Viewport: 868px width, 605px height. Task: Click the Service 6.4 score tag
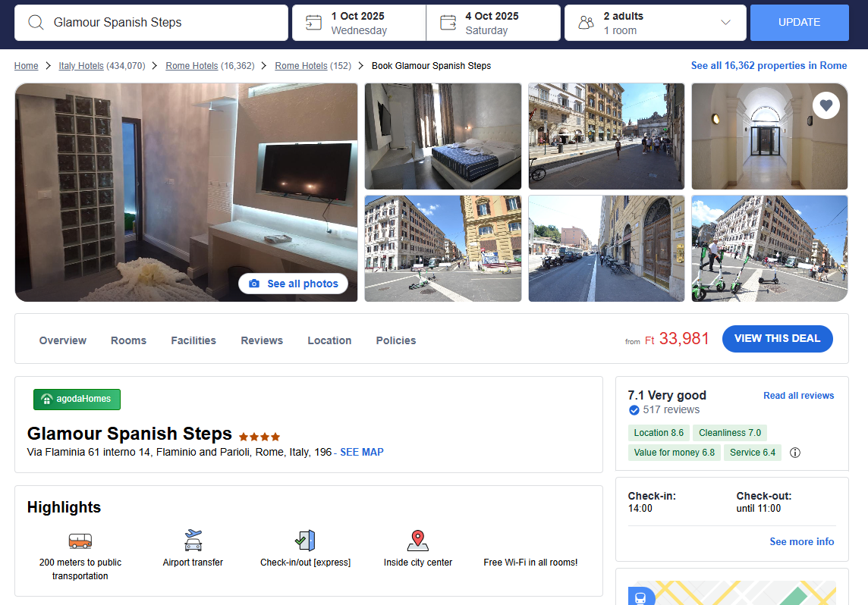click(x=753, y=453)
